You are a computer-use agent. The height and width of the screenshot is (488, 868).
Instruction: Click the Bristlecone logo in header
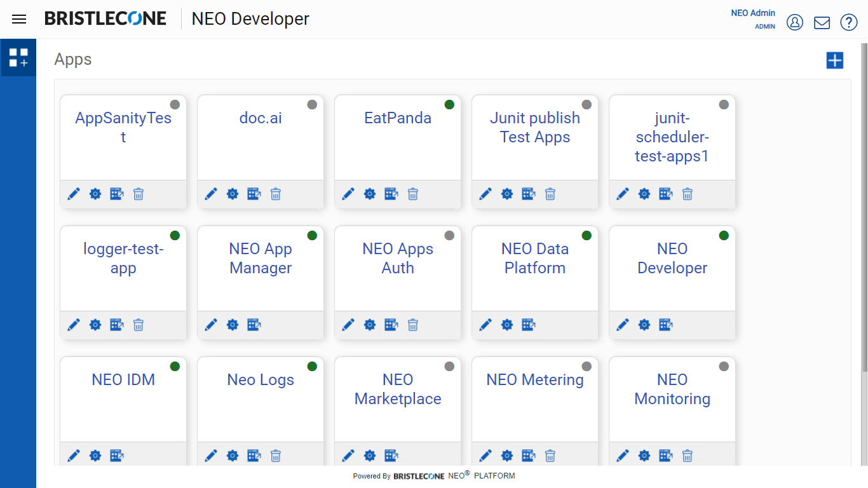[x=105, y=18]
